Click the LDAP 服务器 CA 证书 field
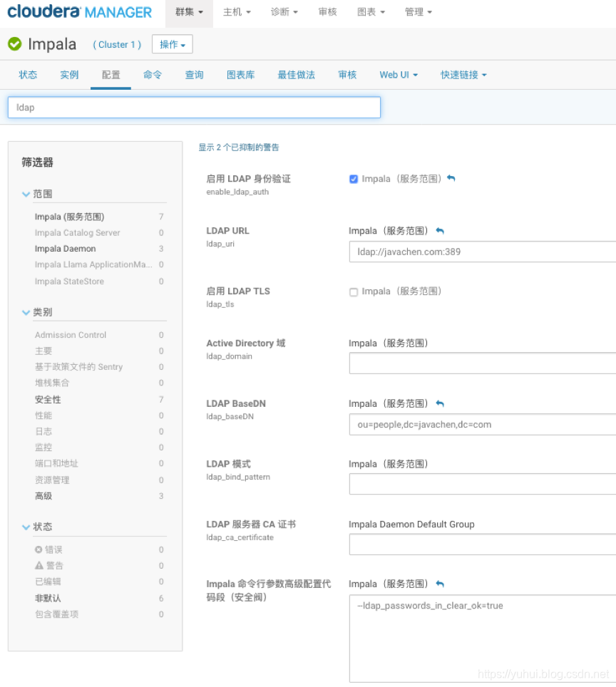Viewport: 616px width, 687px height. point(483,544)
